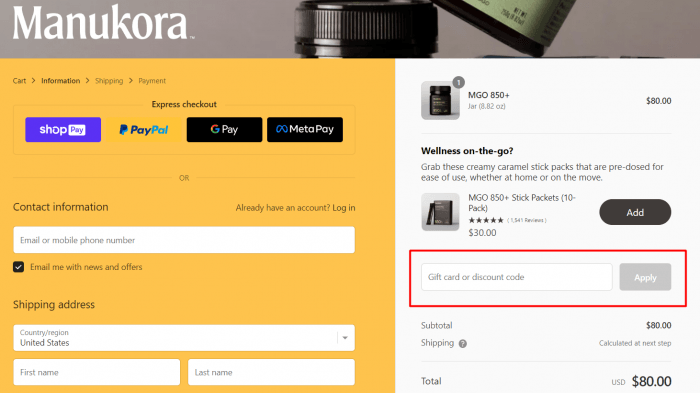
Task: Click the Express checkout heading
Action: click(x=184, y=105)
